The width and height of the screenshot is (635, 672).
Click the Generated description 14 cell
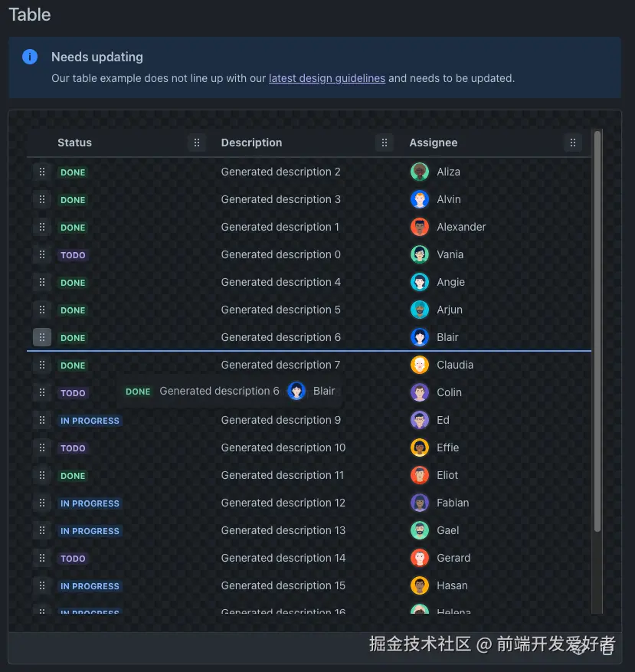pyautogui.click(x=283, y=558)
